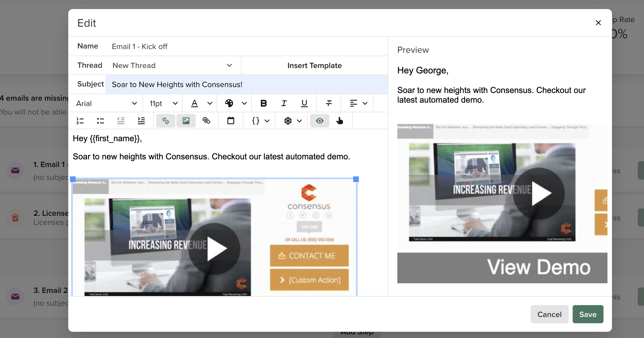Click the insert link icon
Screen dimensions: 644x338
166,121
